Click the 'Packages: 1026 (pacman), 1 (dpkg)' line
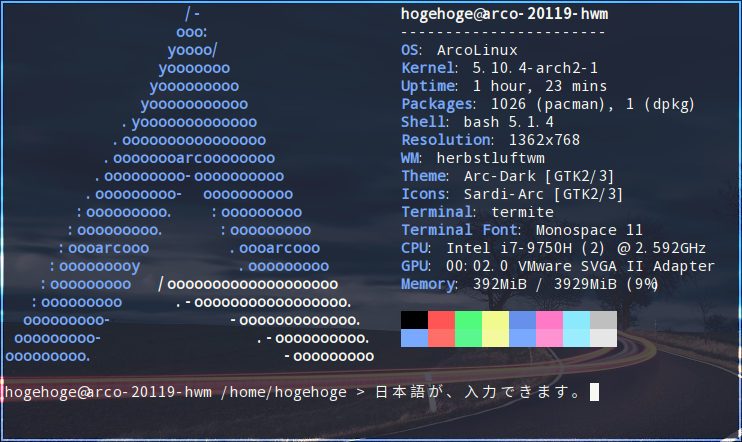742x442 pixels. coord(548,104)
